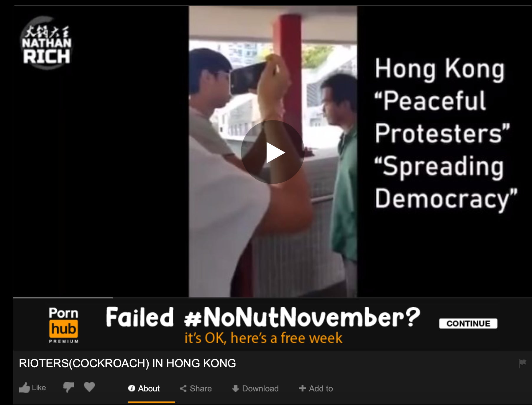
Task: Click the Failed #NoNutNovember banner headline
Action: [263, 317]
